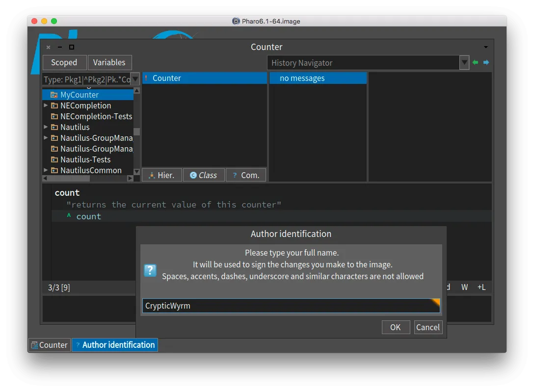Toggle the Scoped browsing button
Viewport: 534px width, 392px height.
64,63
